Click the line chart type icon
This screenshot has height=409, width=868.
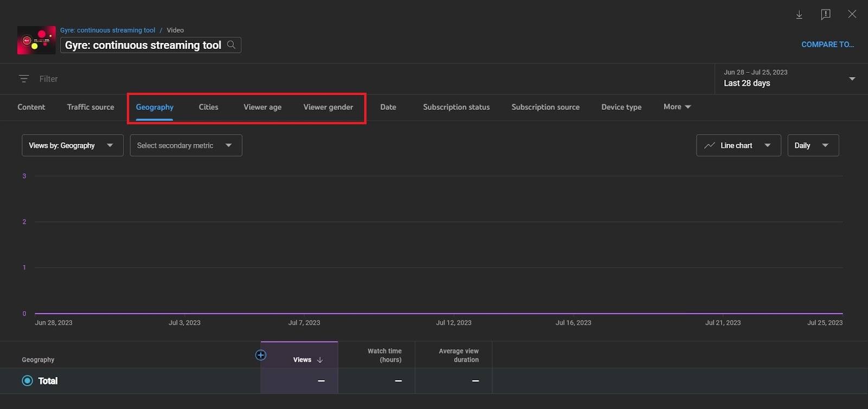710,146
